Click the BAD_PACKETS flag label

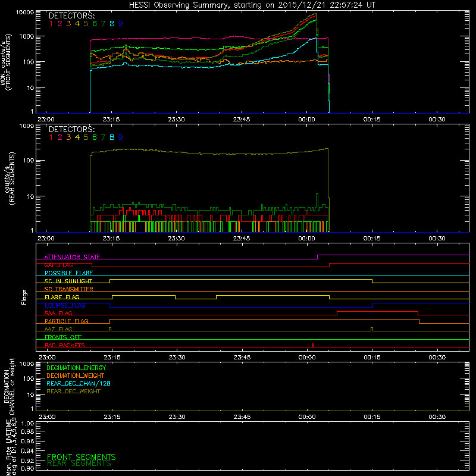coord(65,345)
